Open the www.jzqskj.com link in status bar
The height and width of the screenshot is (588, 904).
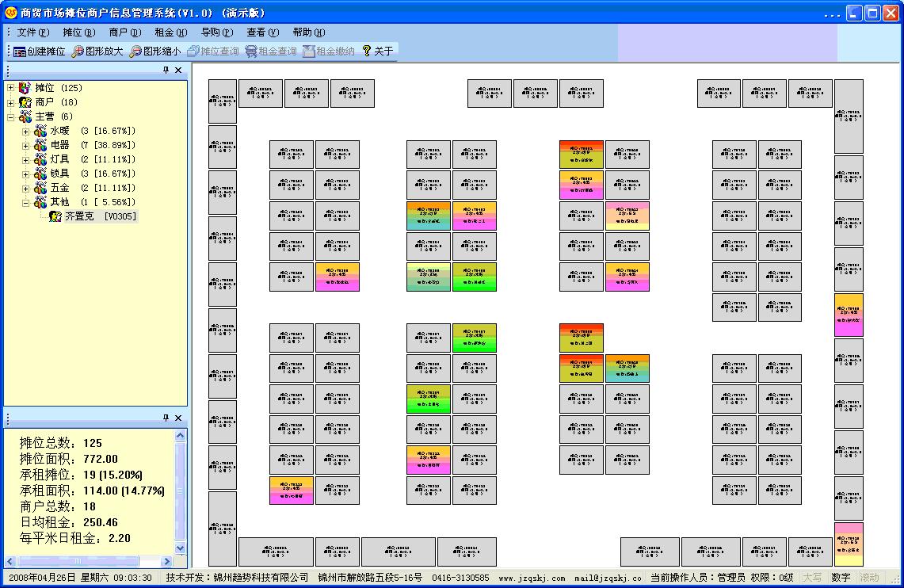tap(532, 578)
